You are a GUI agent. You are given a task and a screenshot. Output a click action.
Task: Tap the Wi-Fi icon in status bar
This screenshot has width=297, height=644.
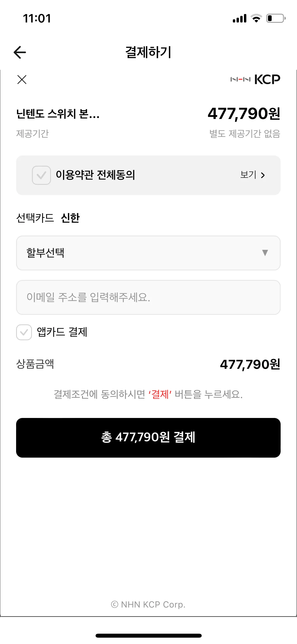[256, 18]
